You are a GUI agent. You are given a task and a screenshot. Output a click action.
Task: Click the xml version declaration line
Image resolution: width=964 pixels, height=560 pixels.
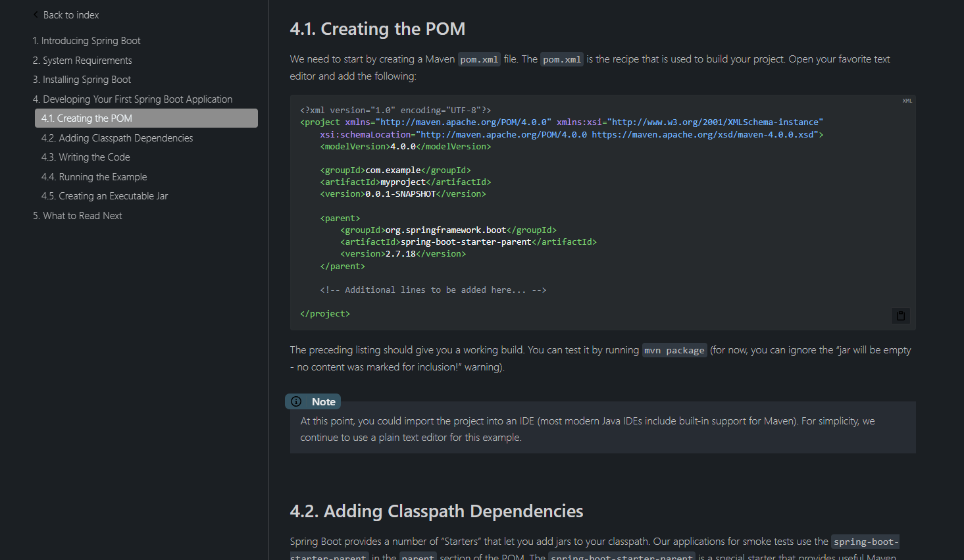(395, 110)
